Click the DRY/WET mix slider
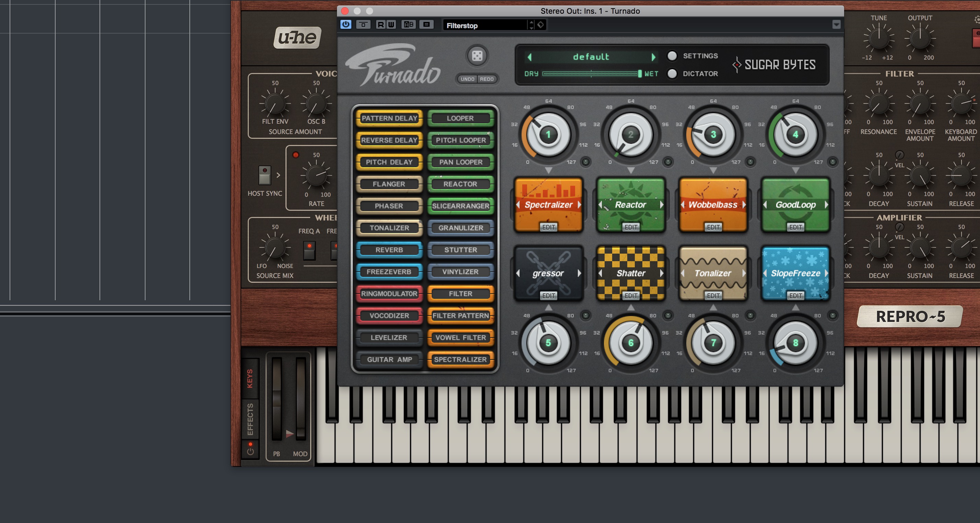The height and width of the screenshot is (523, 980). point(591,74)
